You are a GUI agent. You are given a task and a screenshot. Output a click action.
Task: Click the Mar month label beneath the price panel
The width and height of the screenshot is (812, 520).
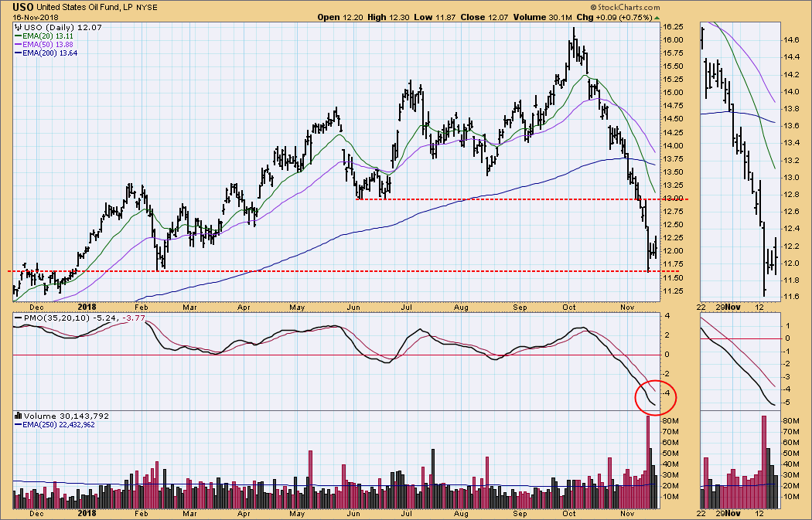[189, 308]
